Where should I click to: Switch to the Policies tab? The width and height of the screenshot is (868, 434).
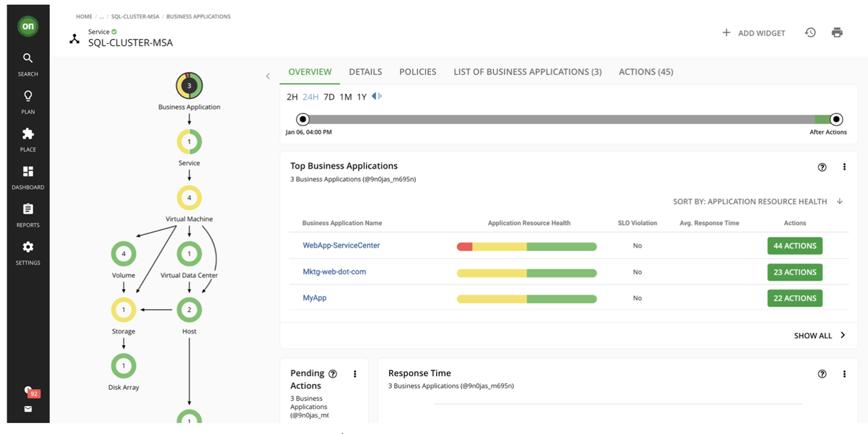click(x=418, y=72)
